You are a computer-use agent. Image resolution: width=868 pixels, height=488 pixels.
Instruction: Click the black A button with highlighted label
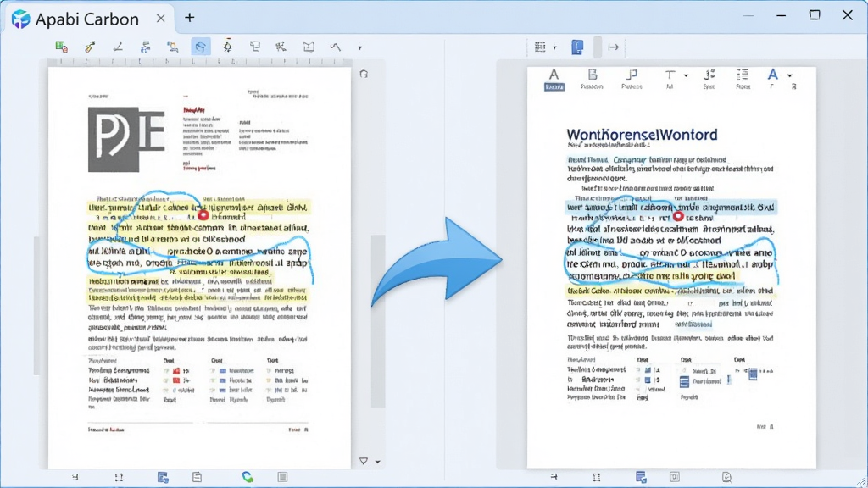(x=554, y=79)
